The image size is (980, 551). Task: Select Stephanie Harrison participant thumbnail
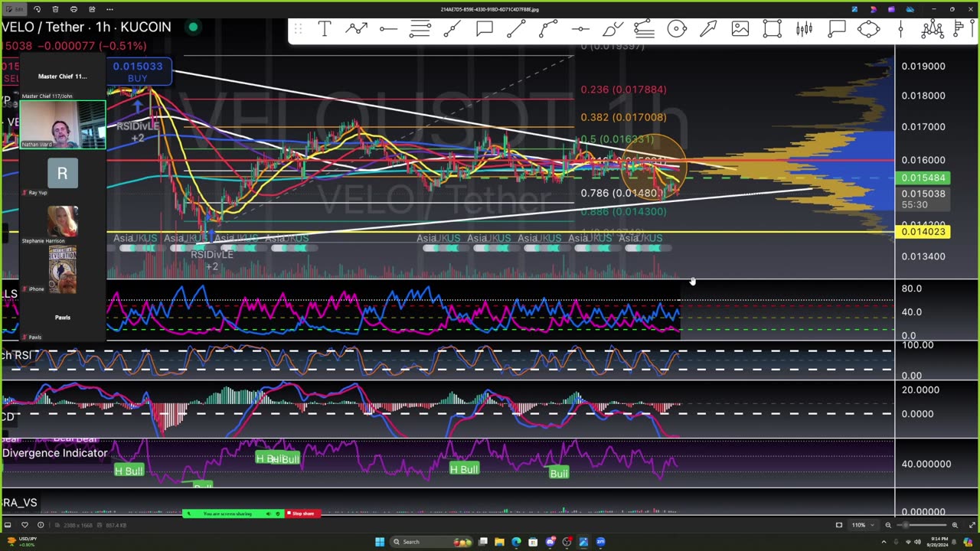coord(63,221)
